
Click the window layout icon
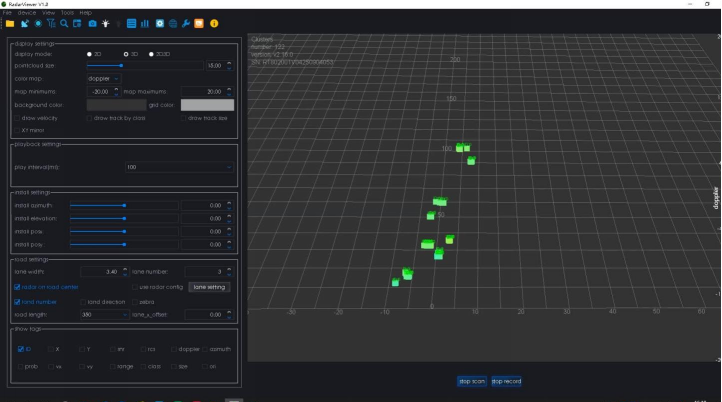[x=77, y=23]
